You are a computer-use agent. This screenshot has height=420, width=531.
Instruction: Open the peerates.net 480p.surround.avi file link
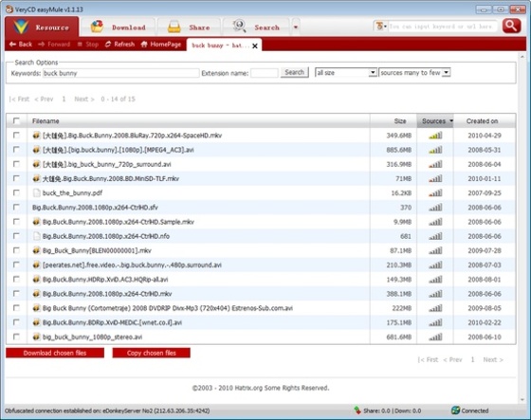click(132, 265)
